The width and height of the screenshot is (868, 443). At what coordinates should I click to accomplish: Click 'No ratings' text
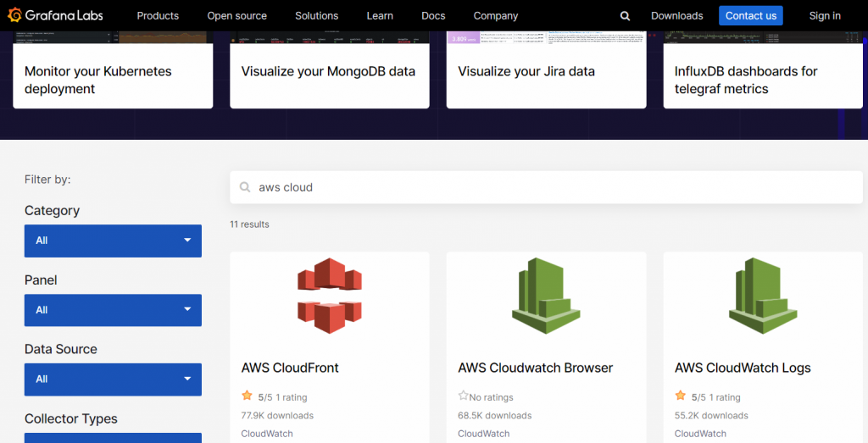pos(491,397)
